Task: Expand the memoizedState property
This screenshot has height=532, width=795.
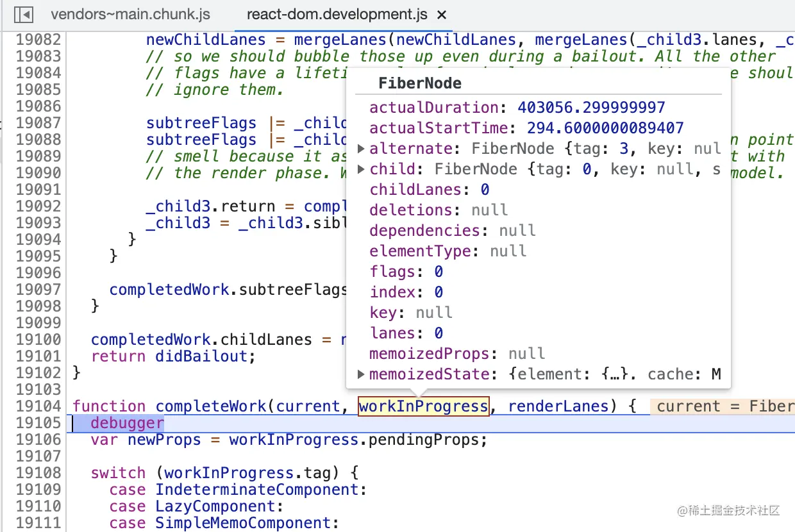Action: tap(361, 374)
